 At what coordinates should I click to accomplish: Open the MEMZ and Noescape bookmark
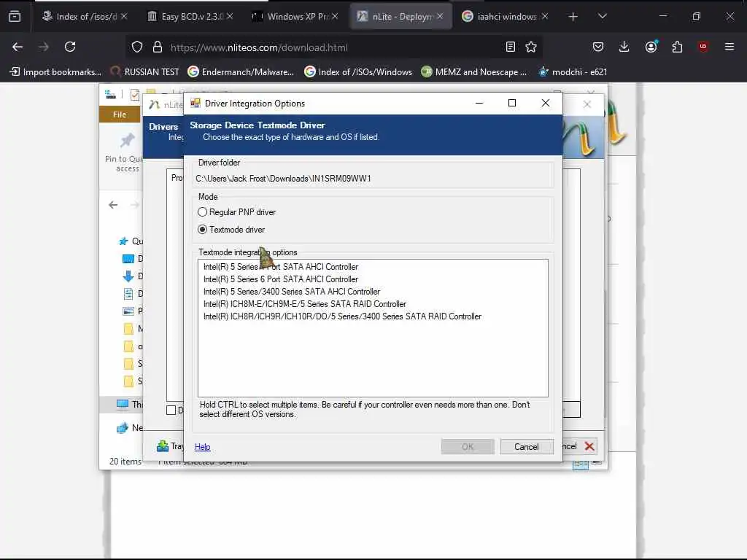(474, 72)
